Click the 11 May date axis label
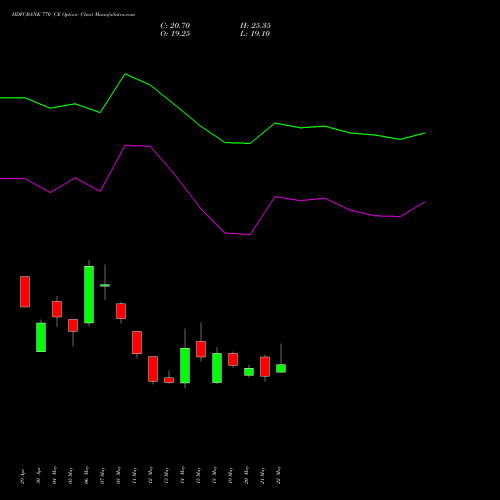Viewport: 500px width, 500px height. pos(134,475)
